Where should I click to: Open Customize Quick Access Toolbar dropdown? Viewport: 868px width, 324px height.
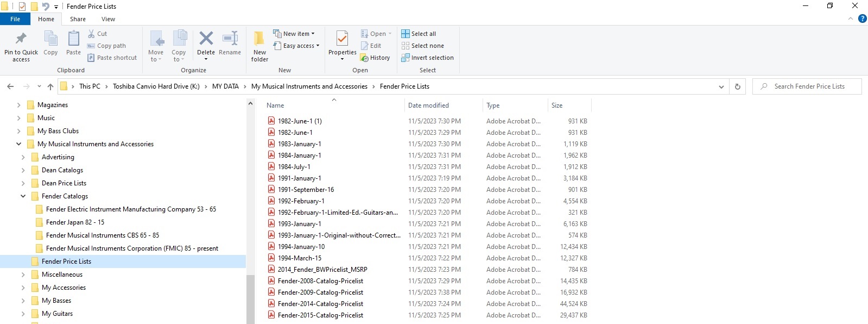56,7
